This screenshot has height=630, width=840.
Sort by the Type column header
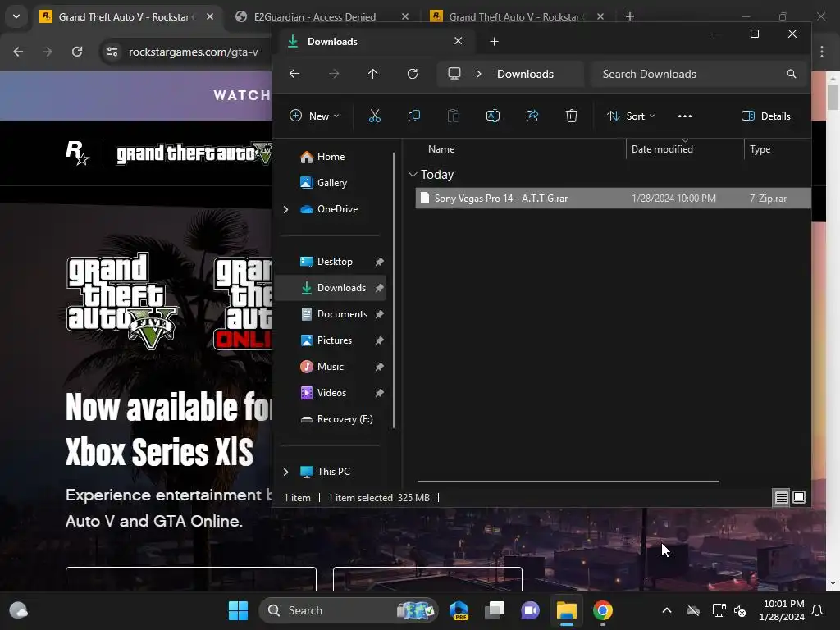(x=760, y=149)
